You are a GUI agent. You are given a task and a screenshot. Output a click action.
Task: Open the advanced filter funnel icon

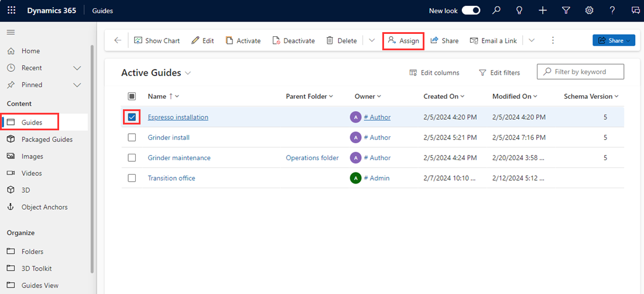(x=566, y=11)
